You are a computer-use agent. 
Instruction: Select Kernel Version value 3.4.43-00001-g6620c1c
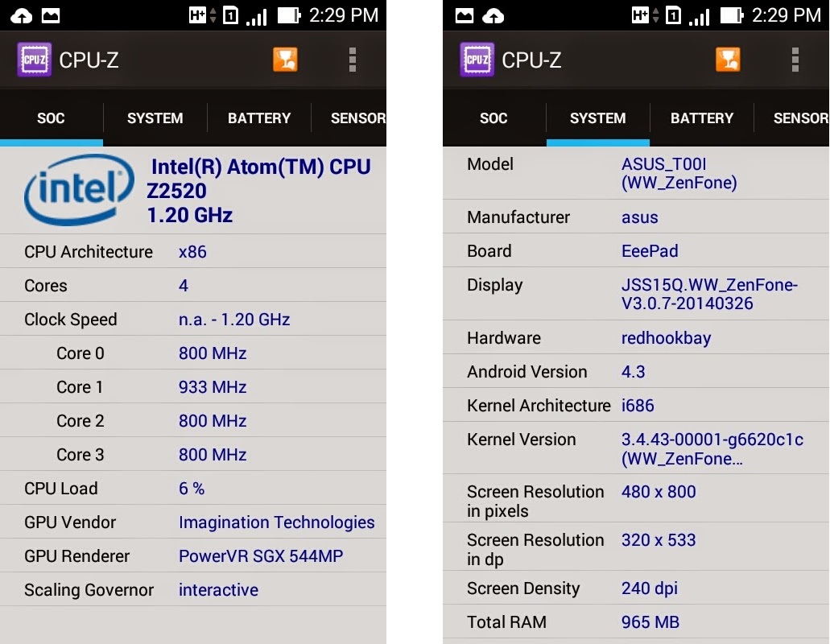click(x=712, y=449)
